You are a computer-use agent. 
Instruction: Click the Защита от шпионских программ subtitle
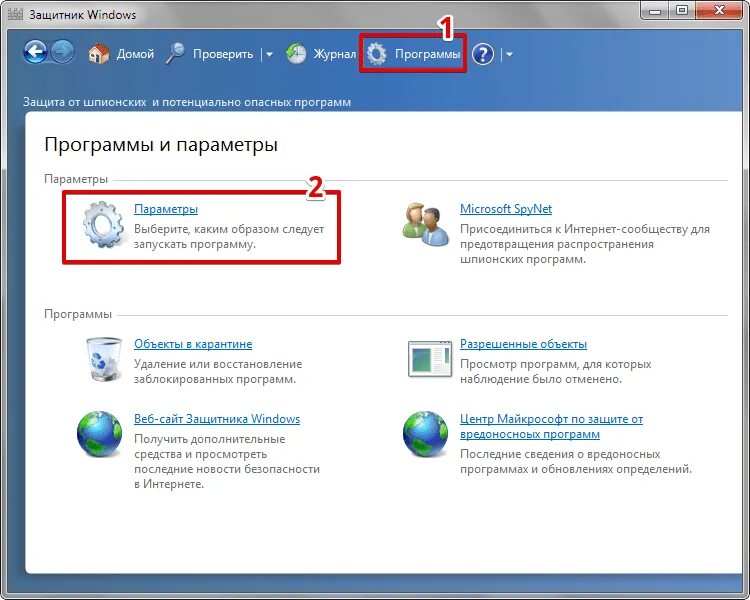[x=187, y=102]
